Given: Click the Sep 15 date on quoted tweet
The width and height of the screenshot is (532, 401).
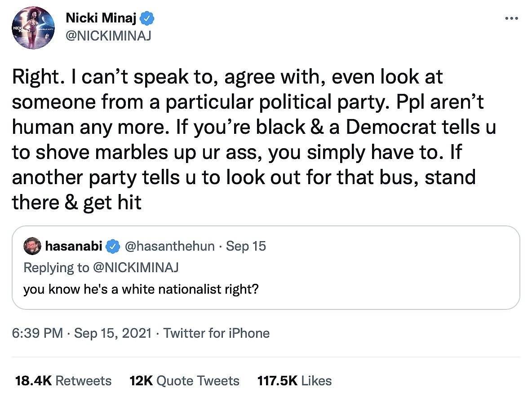Looking at the screenshot, I should (246, 247).
